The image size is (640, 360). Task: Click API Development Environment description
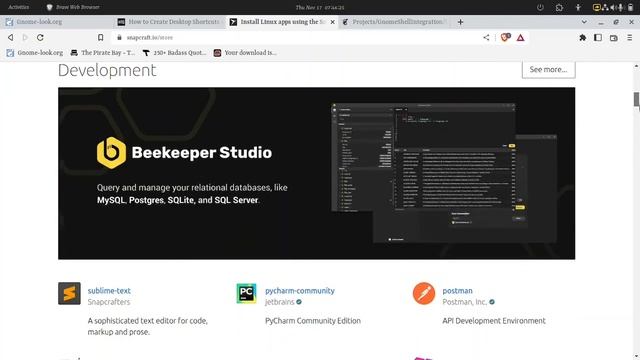tap(494, 321)
